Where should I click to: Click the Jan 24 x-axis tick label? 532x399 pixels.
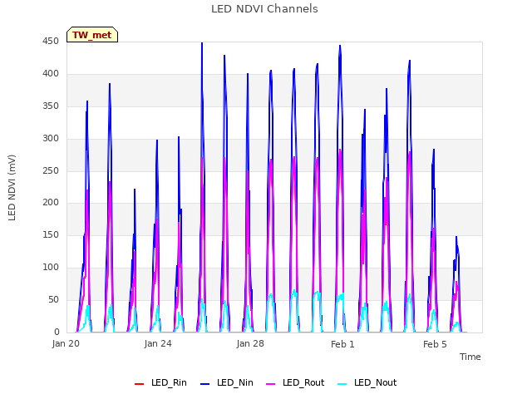pos(158,344)
